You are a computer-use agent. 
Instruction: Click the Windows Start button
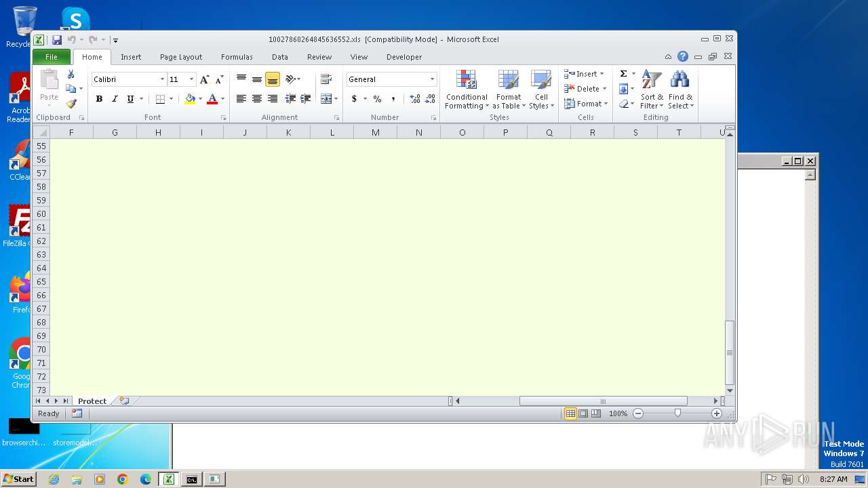(19, 479)
